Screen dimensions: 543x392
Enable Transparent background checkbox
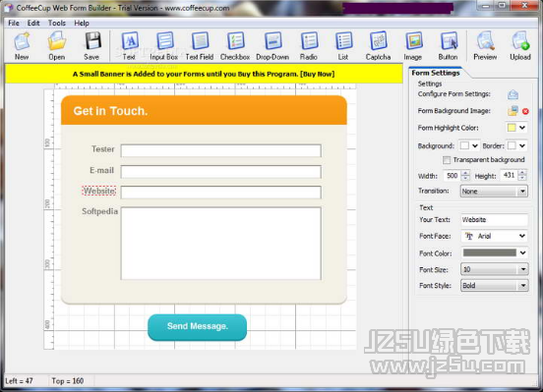[447, 160]
